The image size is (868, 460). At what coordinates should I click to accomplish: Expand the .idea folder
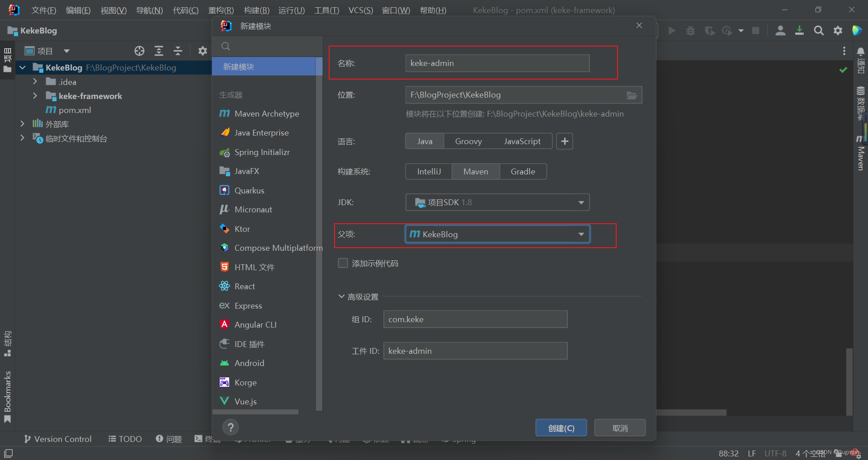[35, 82]
